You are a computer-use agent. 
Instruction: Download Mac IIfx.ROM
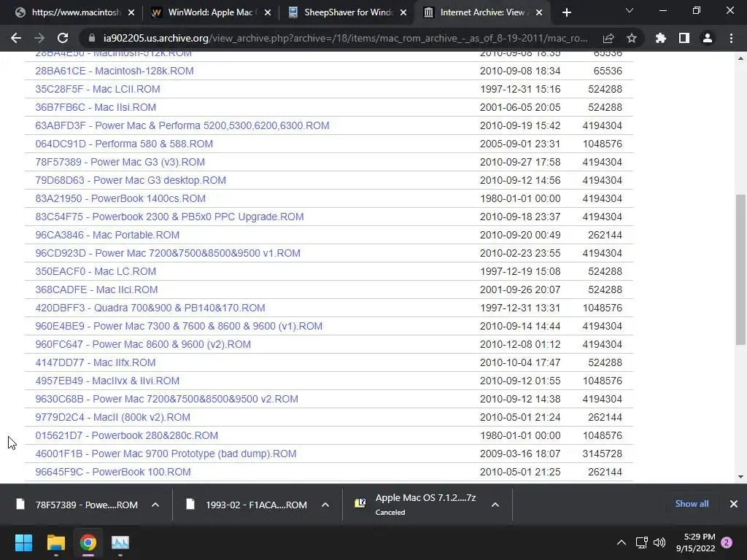click(96, 362)
